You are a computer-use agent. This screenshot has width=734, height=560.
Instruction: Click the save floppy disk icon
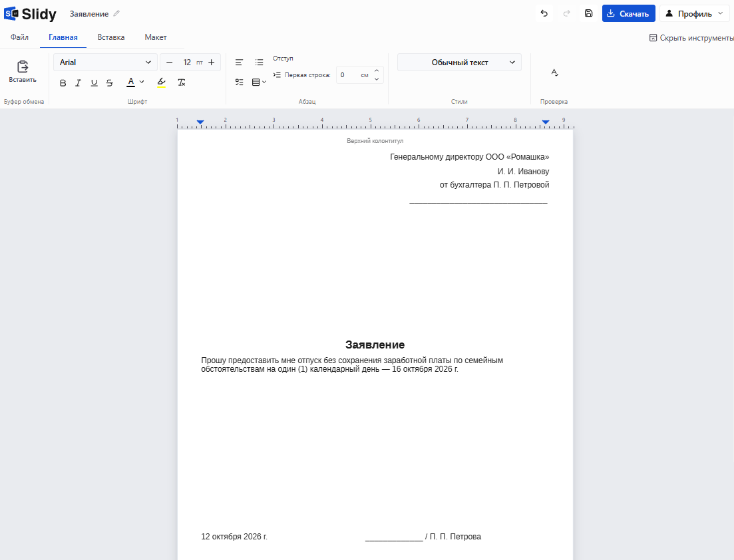(x=588, y=13)
